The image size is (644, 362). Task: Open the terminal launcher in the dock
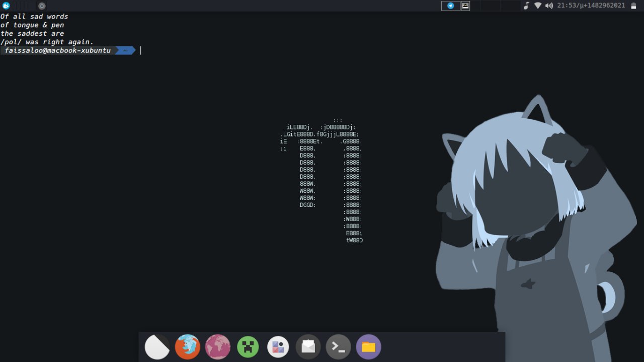pos(339,347)
